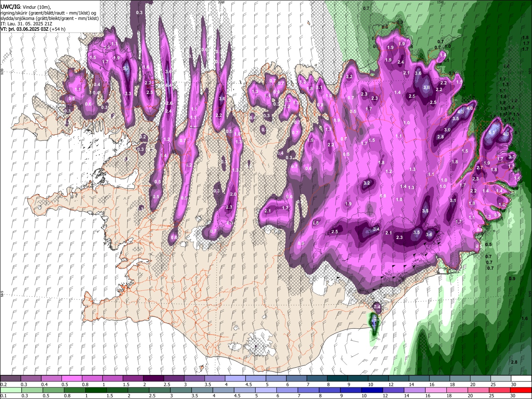Screen dimensions: 532x399
Task: Pick the white 30 swatch in the upper scale
Action: pyautogui.click(x=521, y=379)
